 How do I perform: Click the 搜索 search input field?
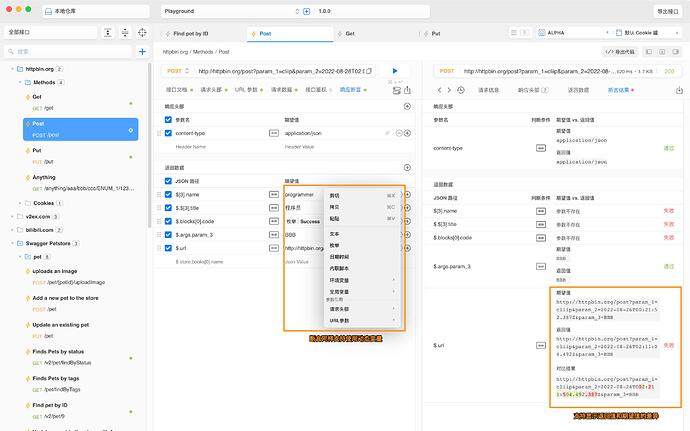pos(70,51)
